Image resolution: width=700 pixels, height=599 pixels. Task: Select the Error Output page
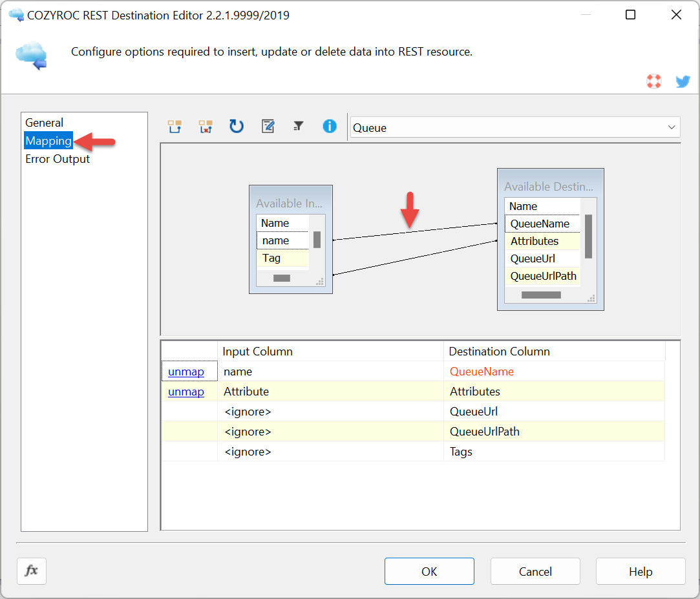coord(57,160)
